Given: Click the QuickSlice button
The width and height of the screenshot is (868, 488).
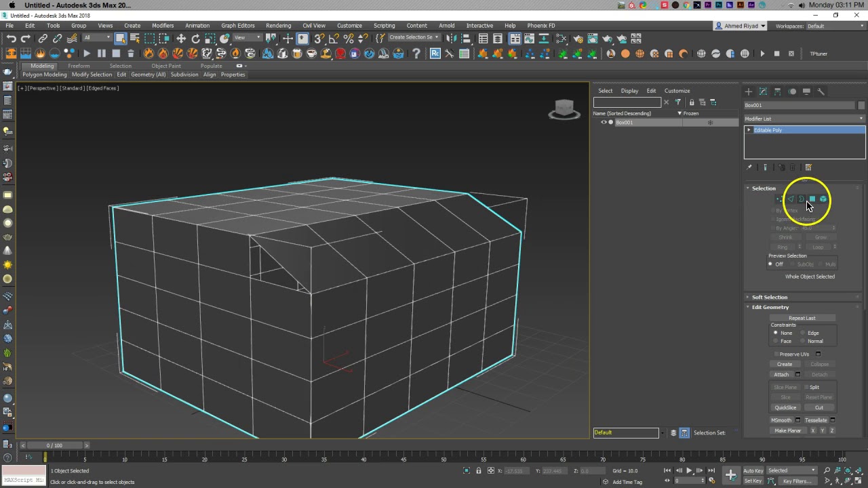Looking at the screenshot, I should point(785,407).
